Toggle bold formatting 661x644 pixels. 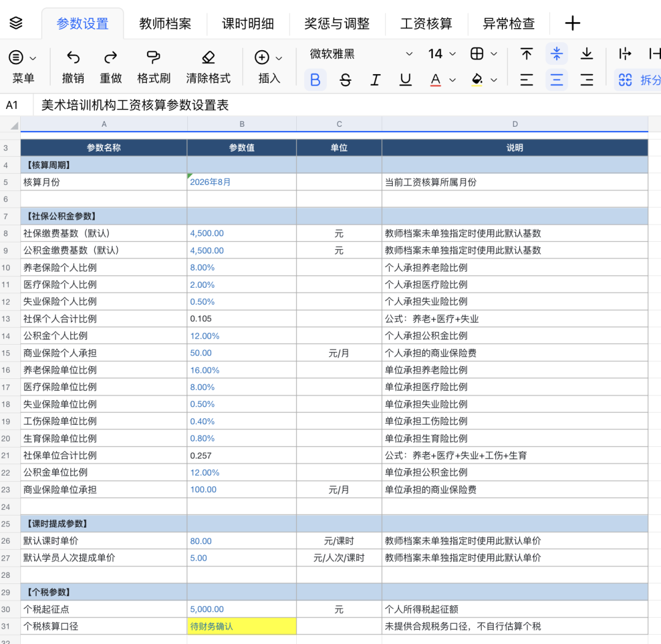pyautogui.click(x=315, y=80)
